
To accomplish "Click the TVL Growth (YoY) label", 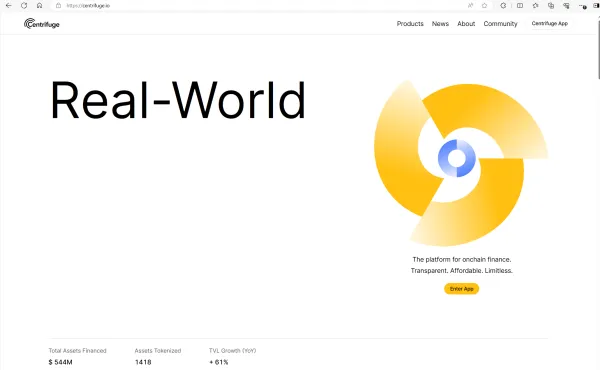I will tap(232, 350).
